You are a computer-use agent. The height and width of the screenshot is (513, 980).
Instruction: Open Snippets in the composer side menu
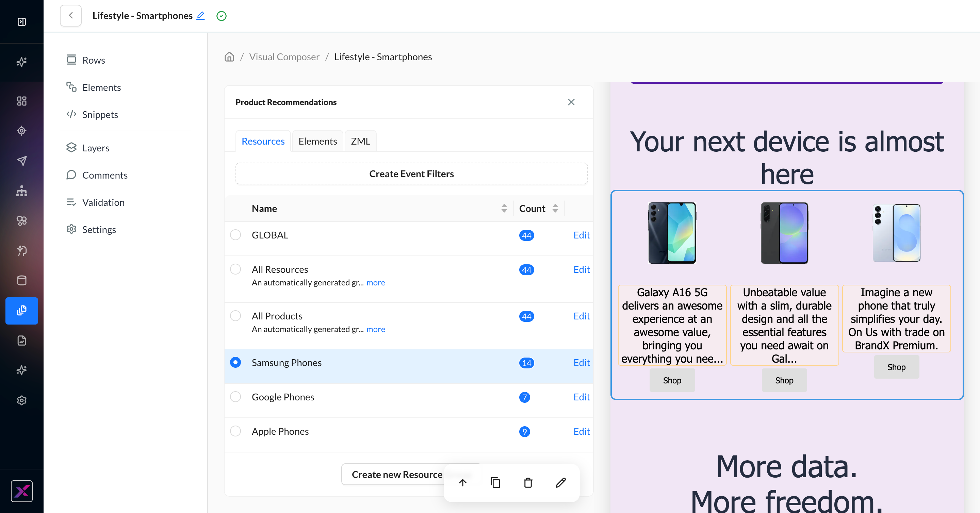pos(92,114)
